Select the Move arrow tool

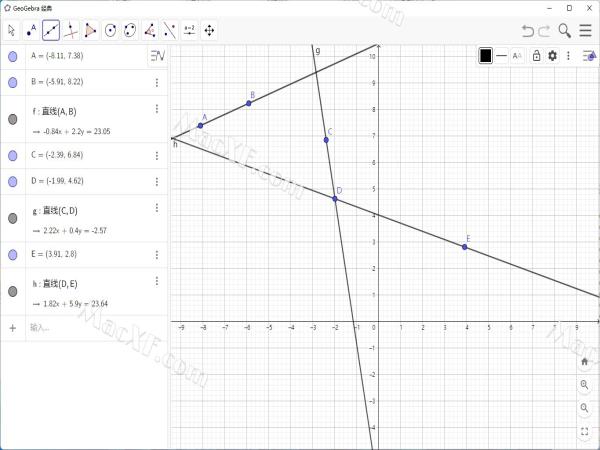(x=11, y=31)
